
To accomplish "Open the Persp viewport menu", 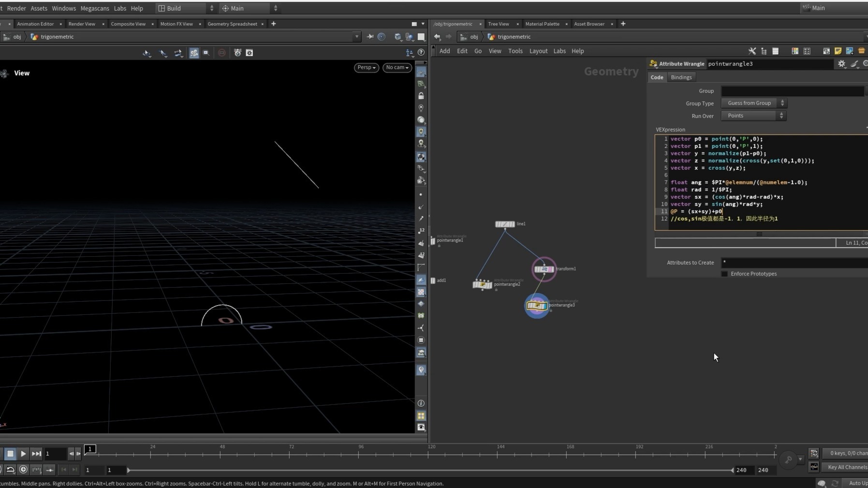I will (366, 68).
